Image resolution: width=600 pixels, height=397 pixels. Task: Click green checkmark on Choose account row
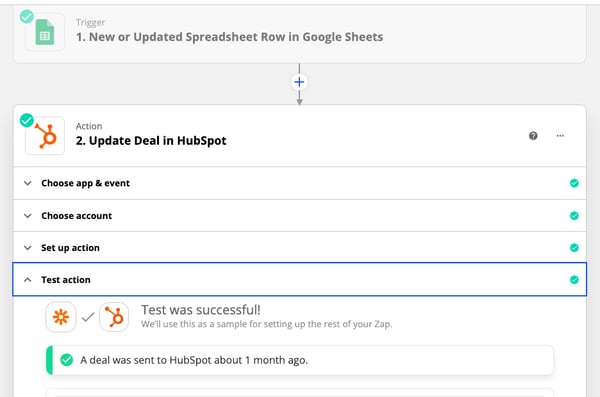click(574, 216)
